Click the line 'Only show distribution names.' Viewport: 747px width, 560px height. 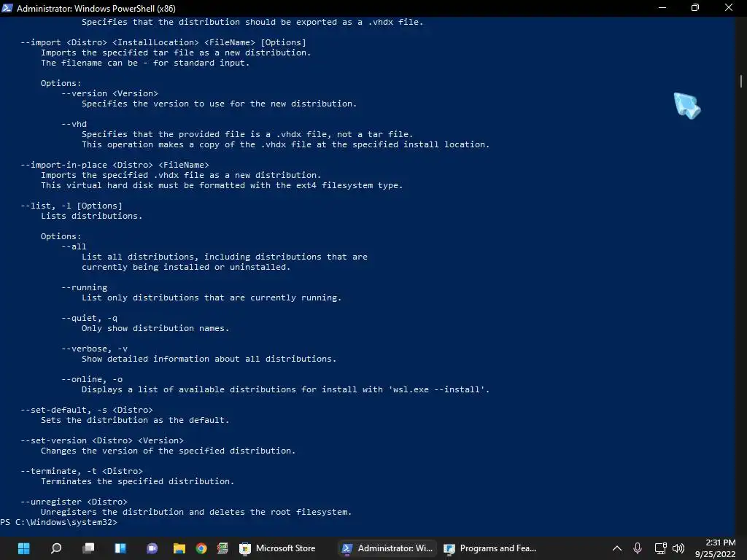click(x=155, y=329)
